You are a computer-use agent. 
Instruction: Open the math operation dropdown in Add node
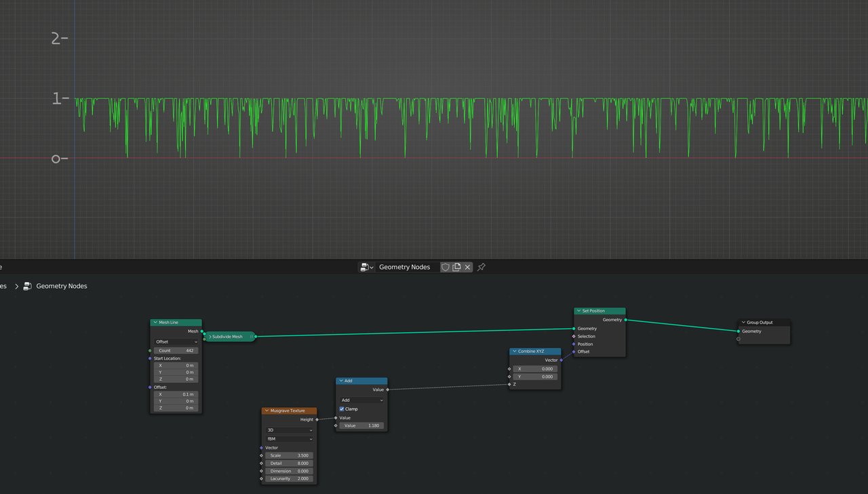[362, 400]
